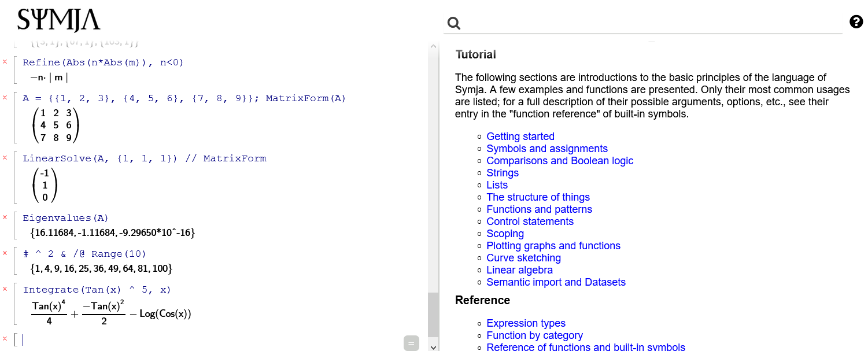The height and width of the screenshot is (351, 868).
Task: Delete the LinearSolve cell via X icon
Action: click(x=5, y=158)
